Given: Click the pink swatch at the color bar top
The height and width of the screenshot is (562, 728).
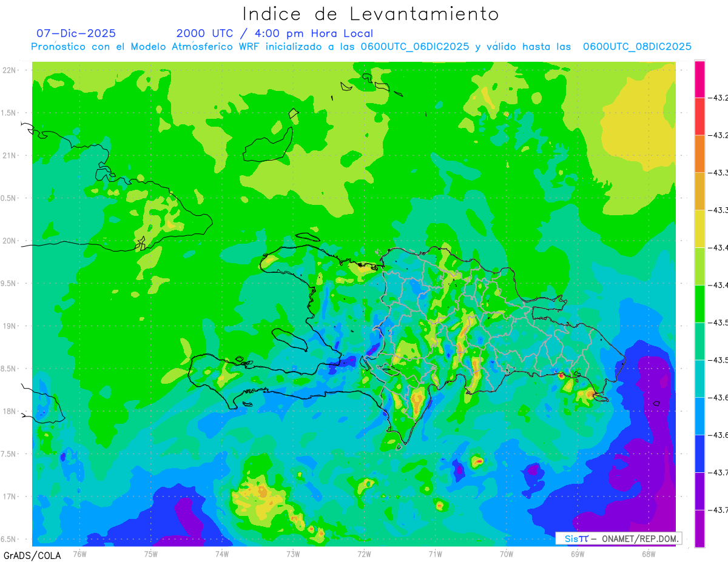Looking at the screenshot, I should pyautogui.click(x=699, y=79).
